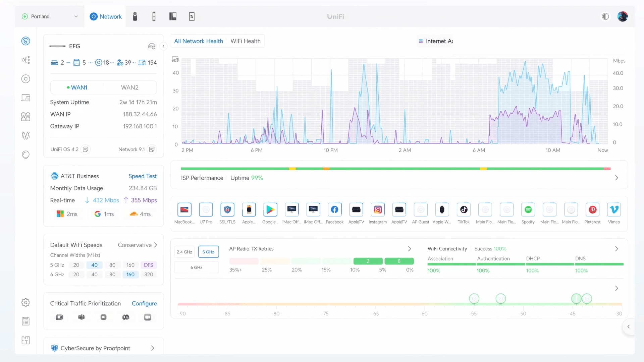Run the AT&T Speed Test
The height and width of the screenshot is (362, 644).
[x=143, y=176]
